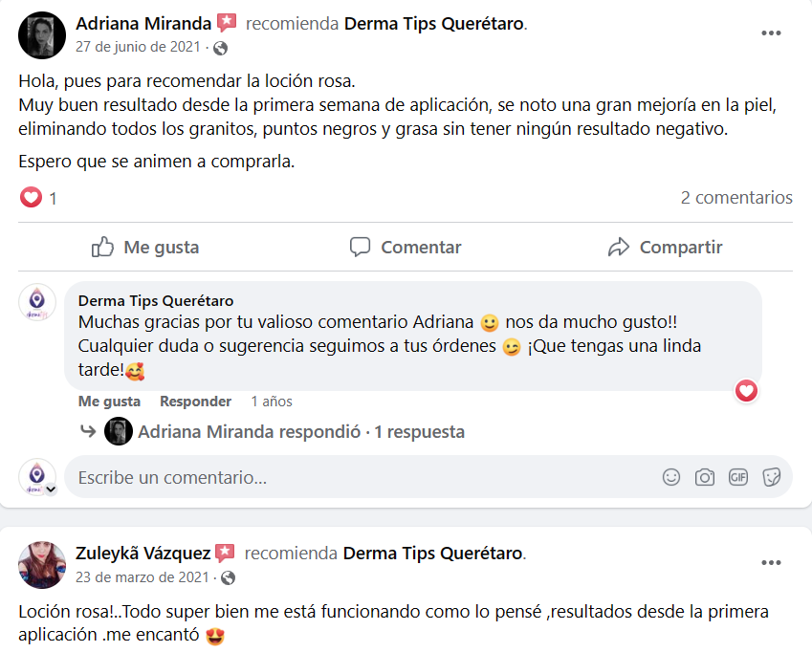
Task: Open emoji picker in comment box
Action: (x=671, y=477)
